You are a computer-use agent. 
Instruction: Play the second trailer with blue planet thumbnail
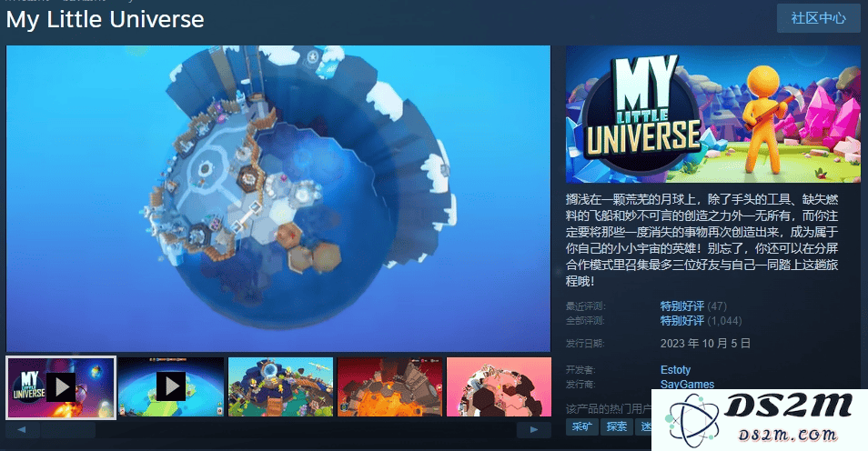pos(171,386)
